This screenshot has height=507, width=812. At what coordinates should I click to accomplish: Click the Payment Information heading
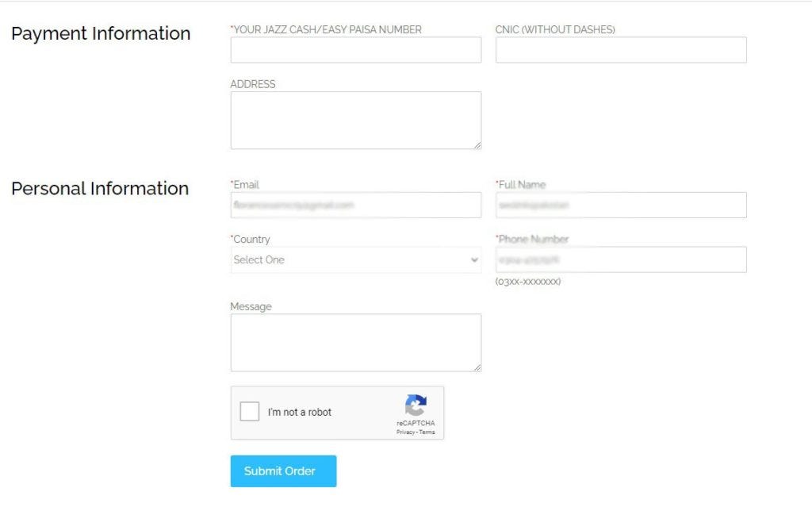(101, 33)
